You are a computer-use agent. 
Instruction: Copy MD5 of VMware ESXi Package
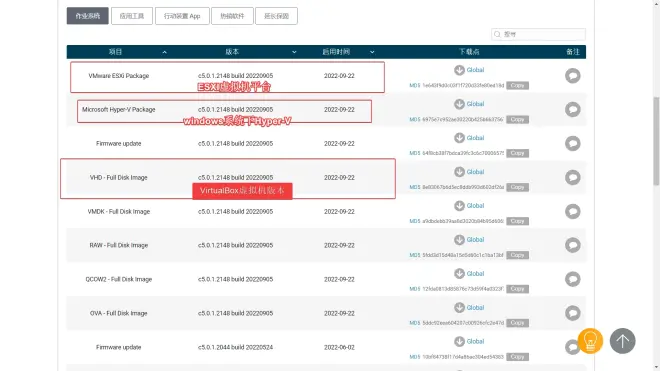click(x=517, y=85)
